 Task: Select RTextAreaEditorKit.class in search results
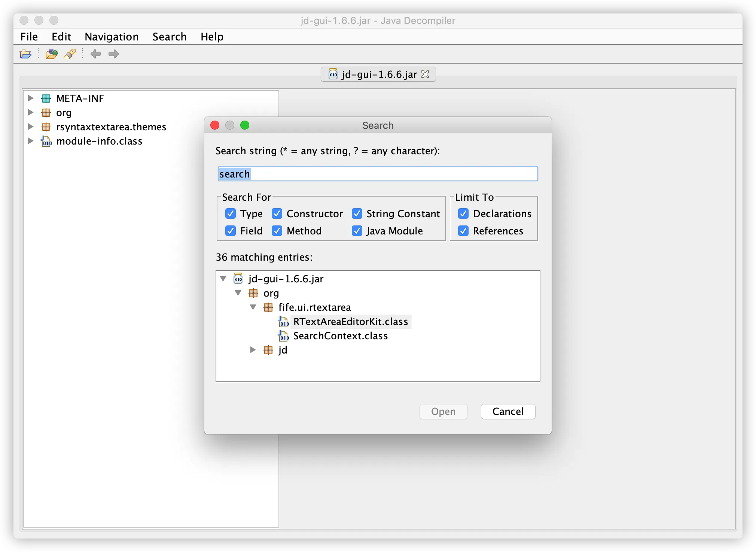pyautogui.click(x=350, y=322)
